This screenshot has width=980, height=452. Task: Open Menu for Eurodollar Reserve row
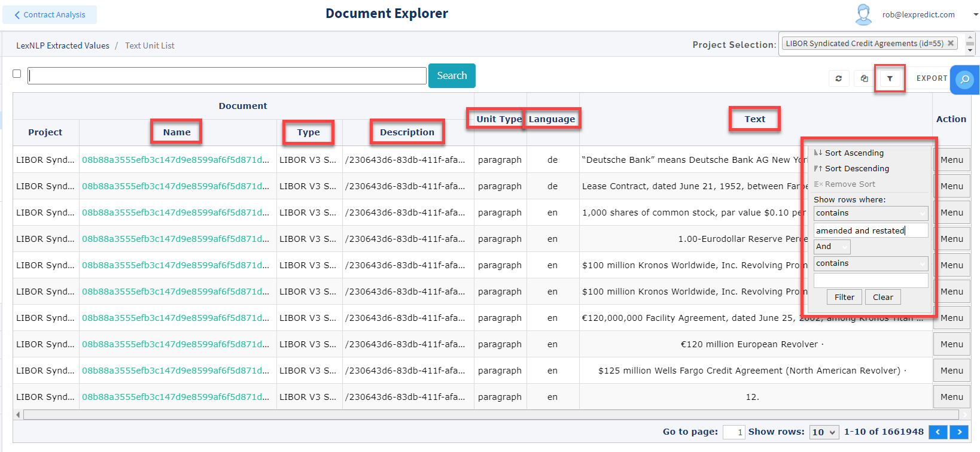951,239
